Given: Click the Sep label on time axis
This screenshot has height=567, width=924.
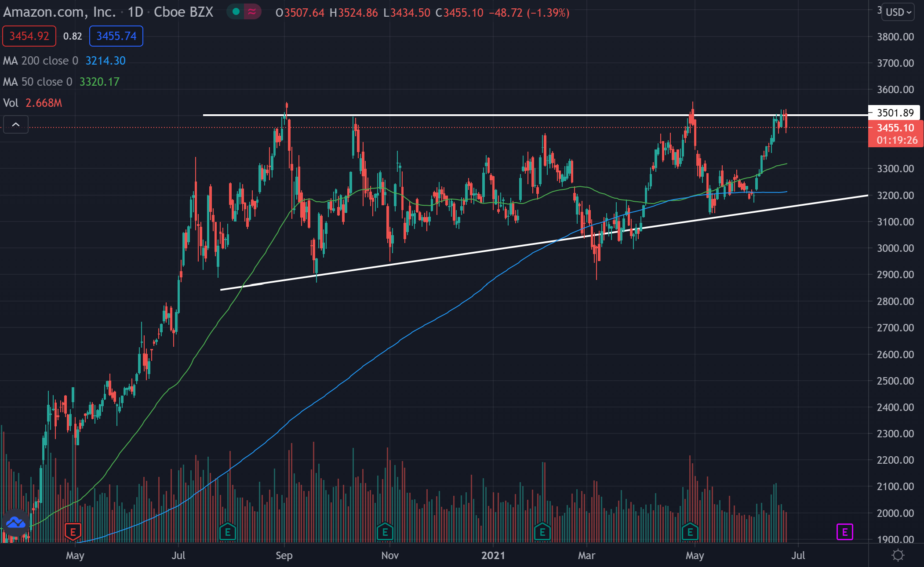Looking at the screenshot, I should [284, 556].
